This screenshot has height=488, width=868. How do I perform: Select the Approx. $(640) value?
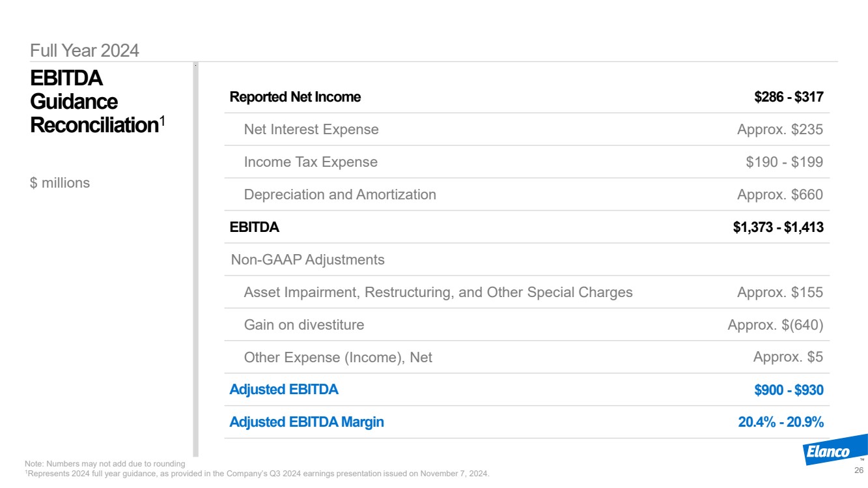pos(775,325)
